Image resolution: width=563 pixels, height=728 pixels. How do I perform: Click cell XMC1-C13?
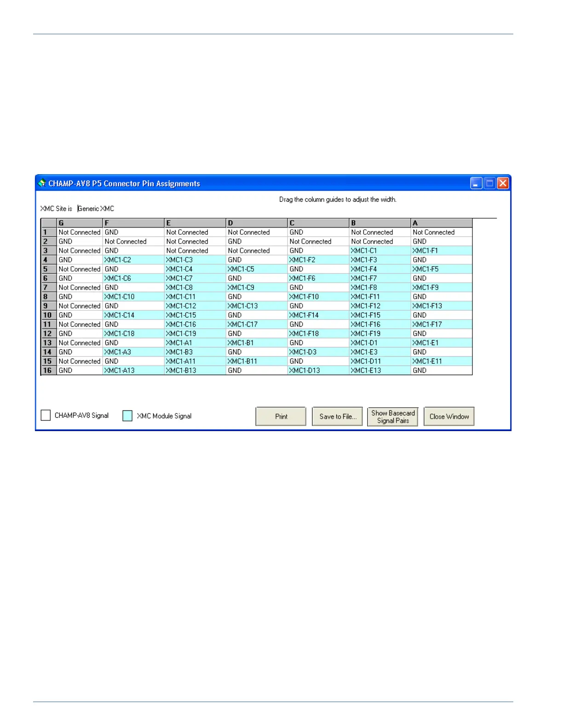click(x=257, y=306)
